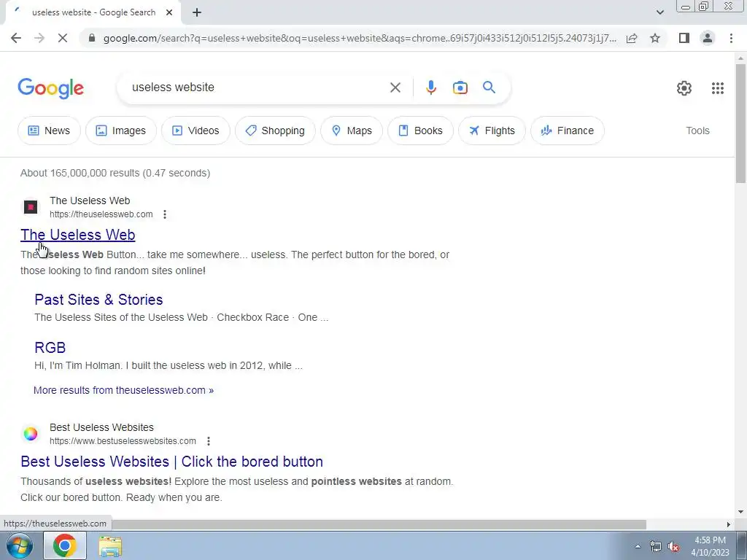Switch to the Finance filter
The width and height of the screenshot is (747, 560).
tap(568, 131)
